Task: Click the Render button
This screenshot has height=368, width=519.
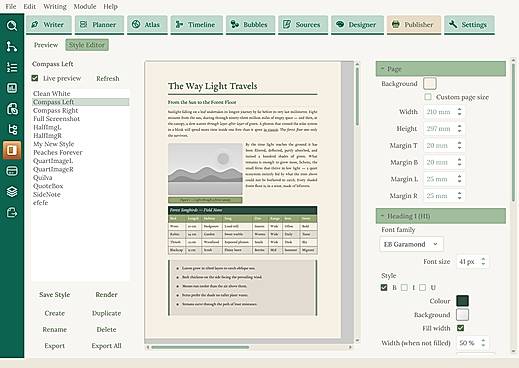Action: click(106, 295)
